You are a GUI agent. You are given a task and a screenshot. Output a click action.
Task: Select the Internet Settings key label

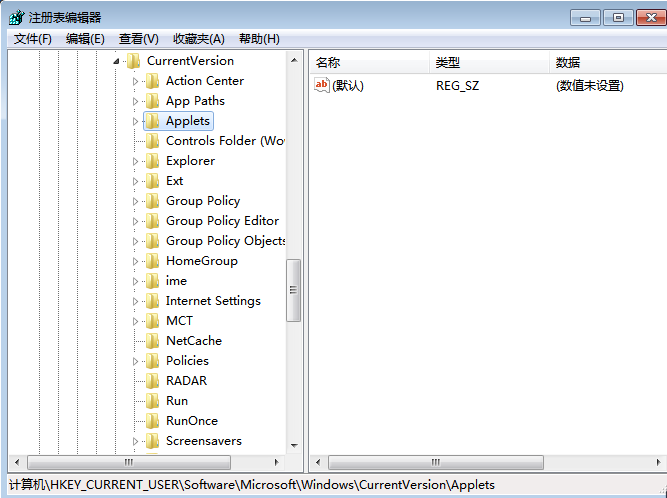(213, 301)
